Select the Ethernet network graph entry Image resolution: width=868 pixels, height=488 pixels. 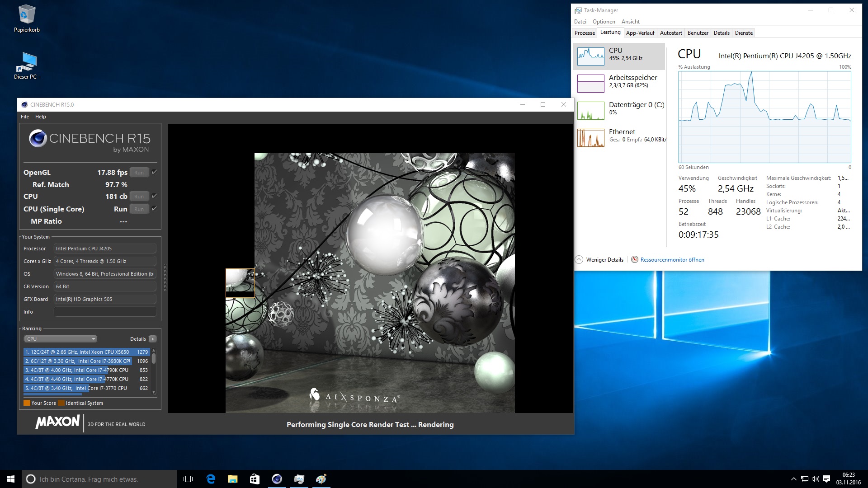tap(619, 137)
